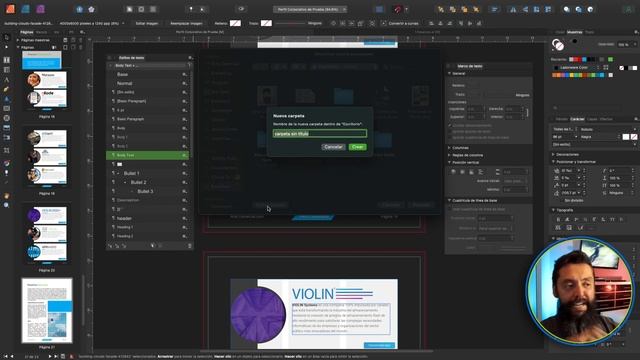640x360 pixels.
Task: Open the Negra font weight dropdown
Action: click(x=600, y=137)
